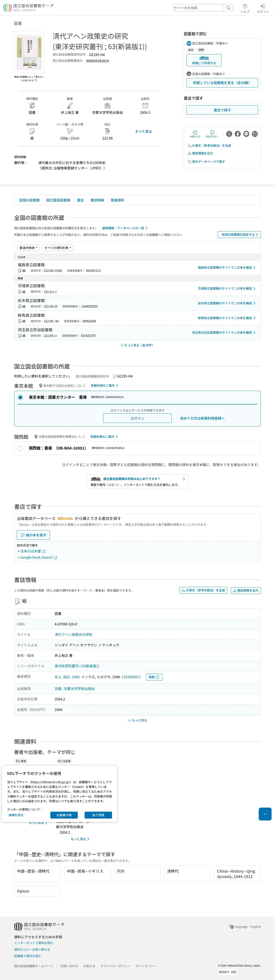The image size is (275, 980).
Task: Click the book cover thumbnail
Action: click(x=29, y=52)
